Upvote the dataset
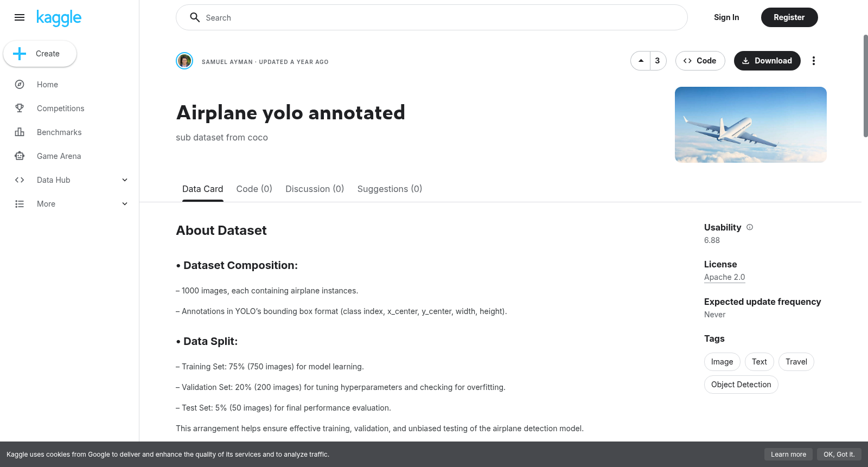 [641, 61]
